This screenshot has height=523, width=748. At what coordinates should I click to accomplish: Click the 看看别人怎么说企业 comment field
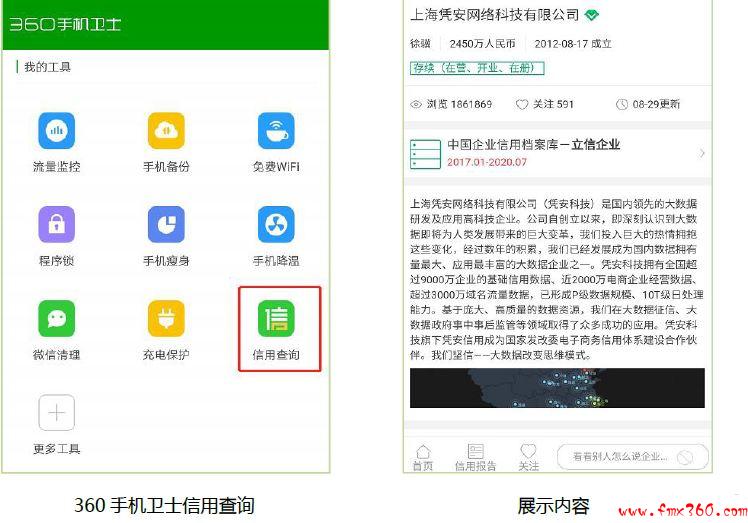[x=633, y=457]
